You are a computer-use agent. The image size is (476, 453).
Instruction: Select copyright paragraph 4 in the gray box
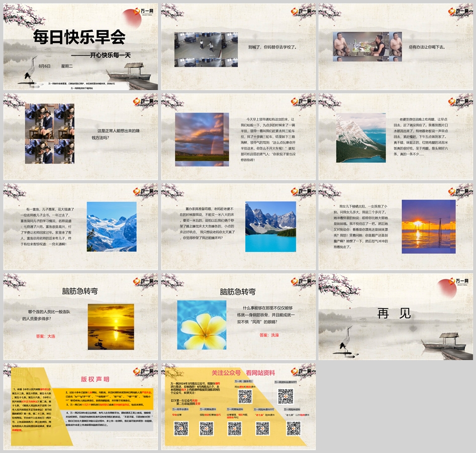[x=109, y=418]
